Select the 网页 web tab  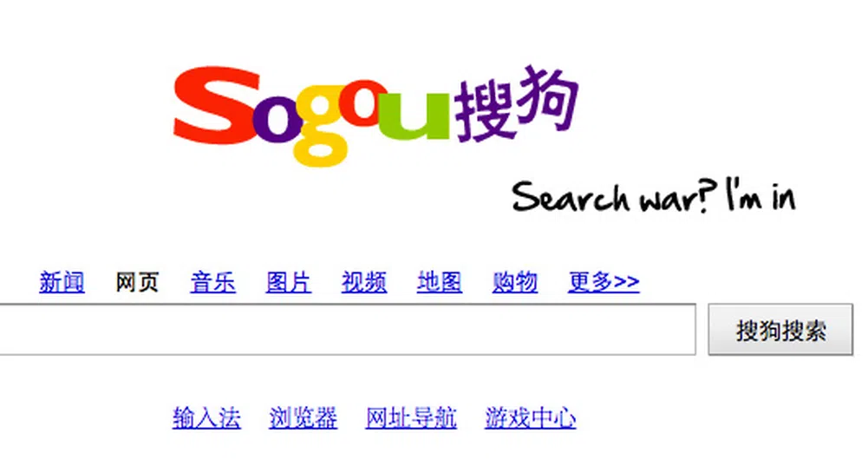click(x=137, y=282)
